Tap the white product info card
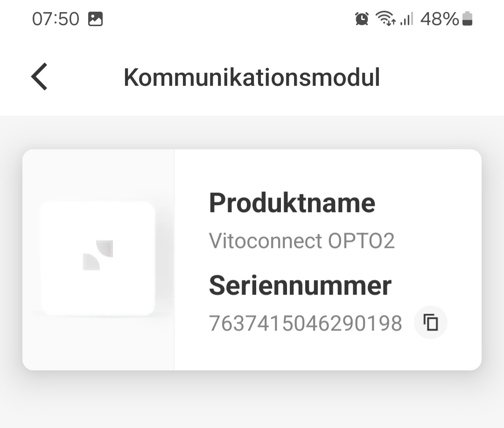 coord(252,259)
